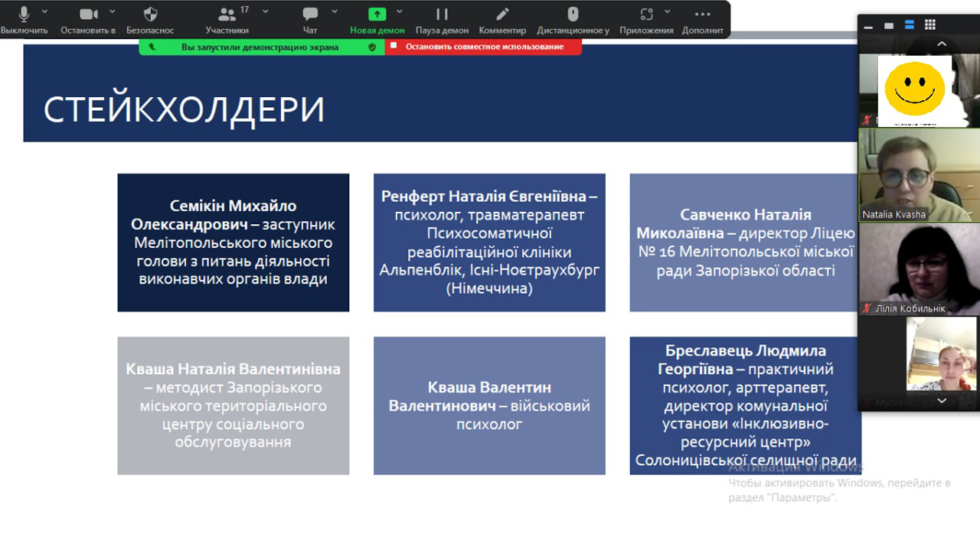The width and height of the screenshot is (980, 550).
Task: Switch video panel to grid view
Action: [x=929, y=25]
